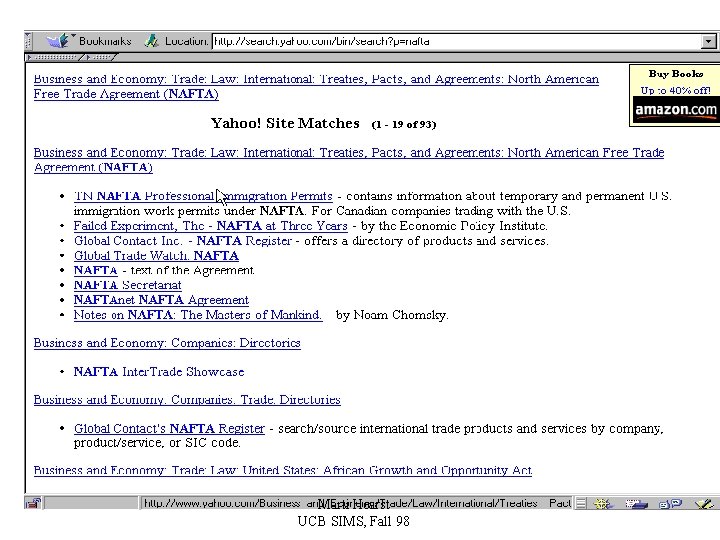Image resolution: width=720 pixels, height=540 pixels.
Task: Open Global Trade Watch: NAFTA link
Action: 156,256
